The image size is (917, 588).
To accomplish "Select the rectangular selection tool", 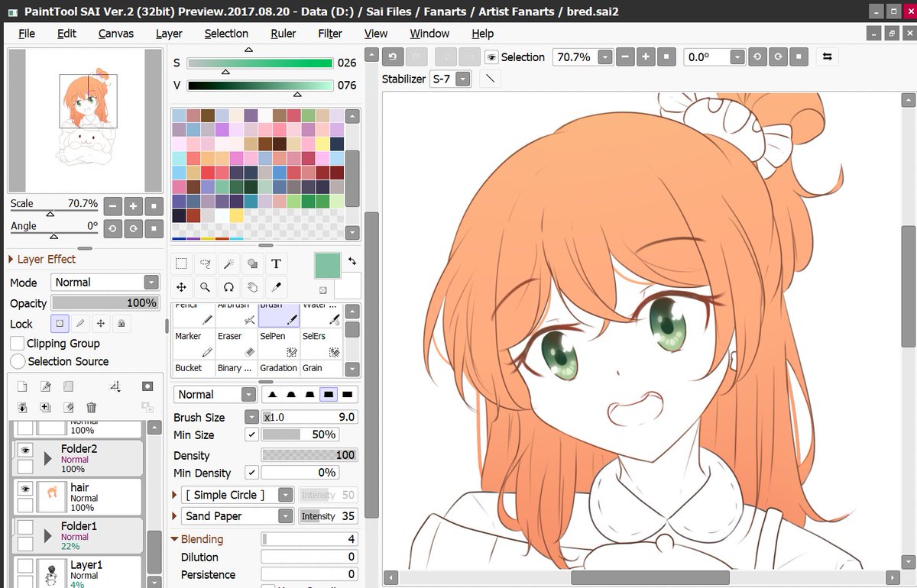I will [x=181, y=264].
